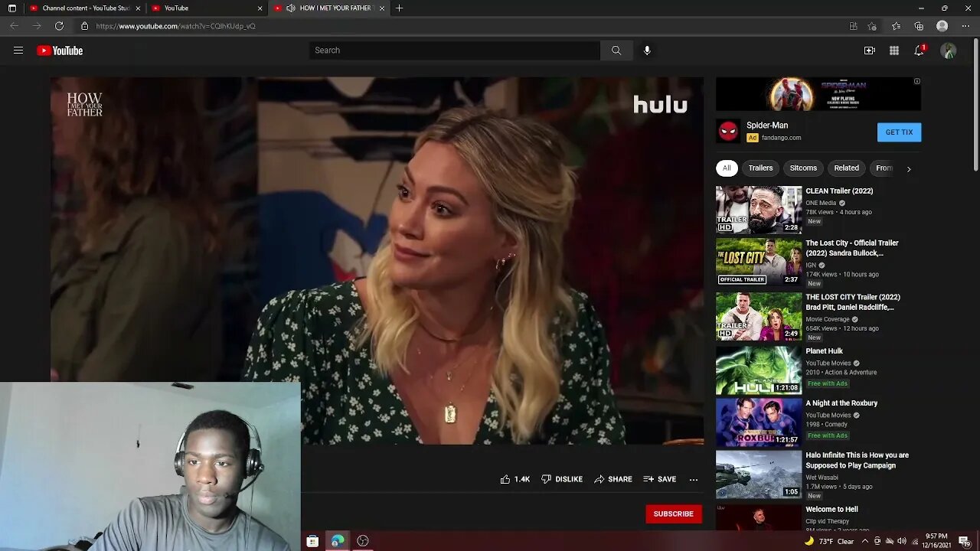
Task: Open the CLEAN Trailer (2022) title
Action: coord(839,191)
